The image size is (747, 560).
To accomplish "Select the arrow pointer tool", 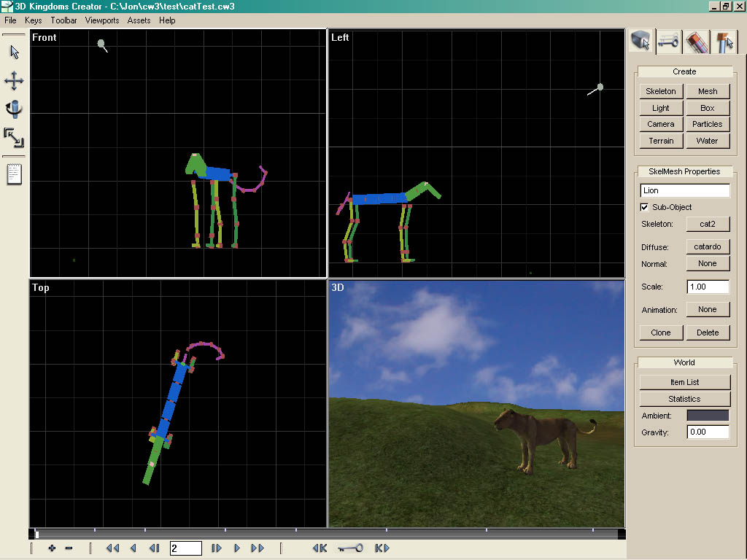I will point(14,52).
